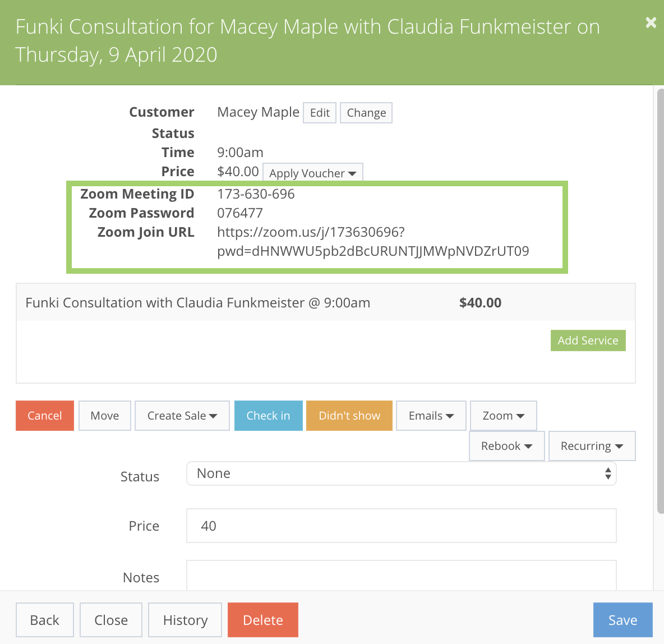Expand the Rebook dropdown

(x=507, y=446)
